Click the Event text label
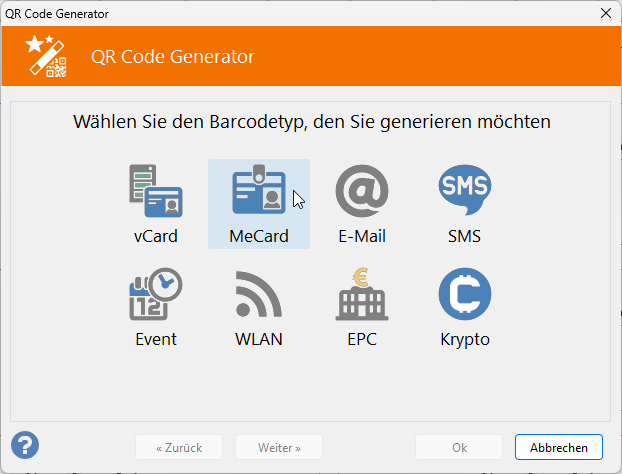The width and height of the screenshot is (622, 474). [x=156, y=340]
